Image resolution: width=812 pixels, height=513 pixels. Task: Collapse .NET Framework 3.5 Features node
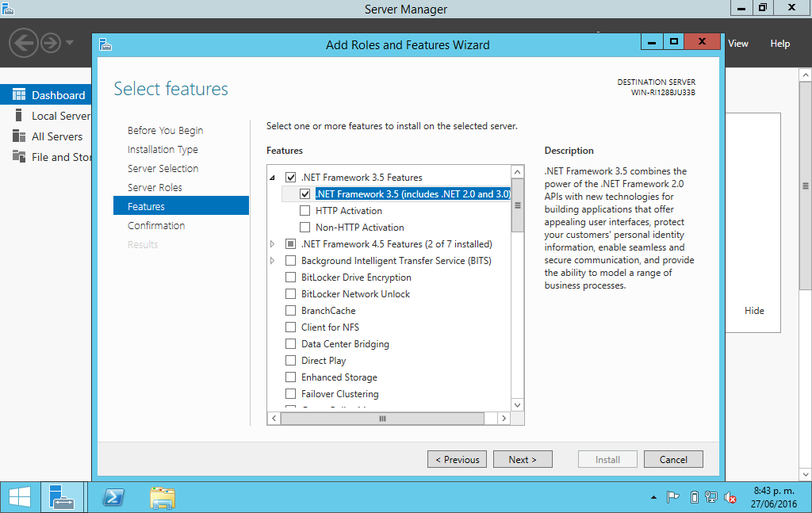273,178
